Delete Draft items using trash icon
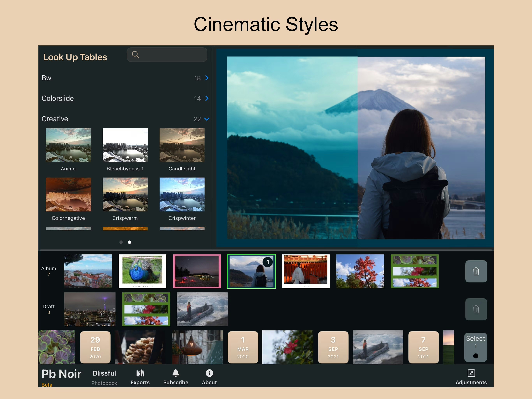Image resolution: width=532 pixels, height=399 pixels. click(x=476, y=309)
